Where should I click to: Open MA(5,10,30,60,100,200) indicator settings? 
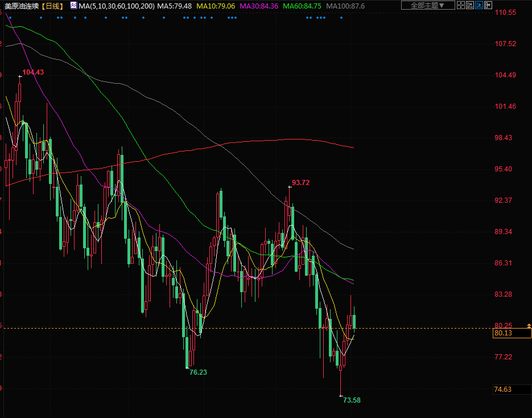coord(117,6)
